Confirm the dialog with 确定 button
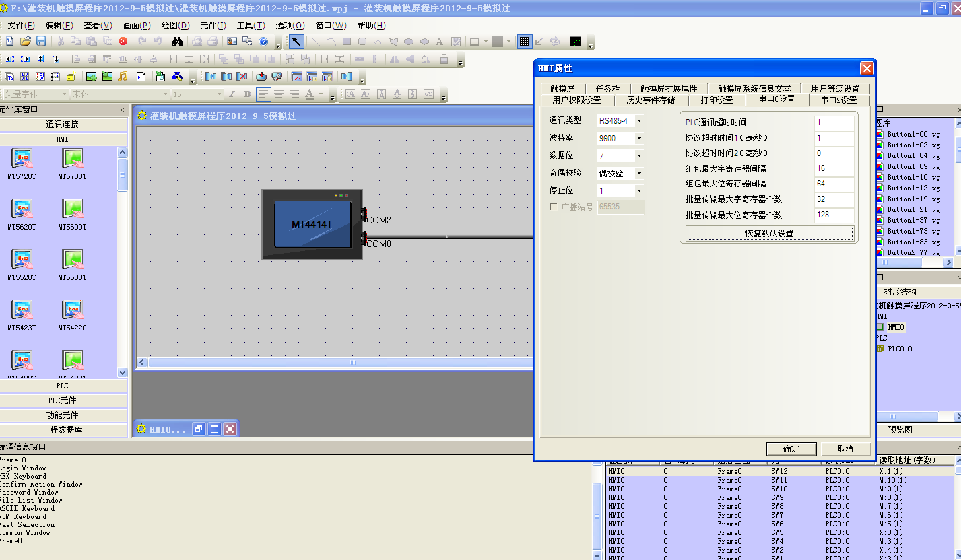Image resolution: width=961 pixels, height=560 pixels. (791, 449)
